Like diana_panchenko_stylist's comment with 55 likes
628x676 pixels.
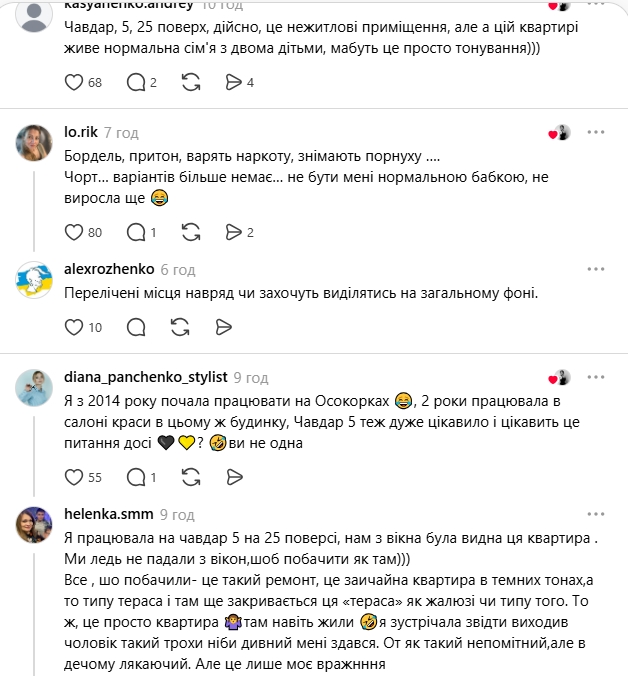pyautogui.click(x=73, y=477)
